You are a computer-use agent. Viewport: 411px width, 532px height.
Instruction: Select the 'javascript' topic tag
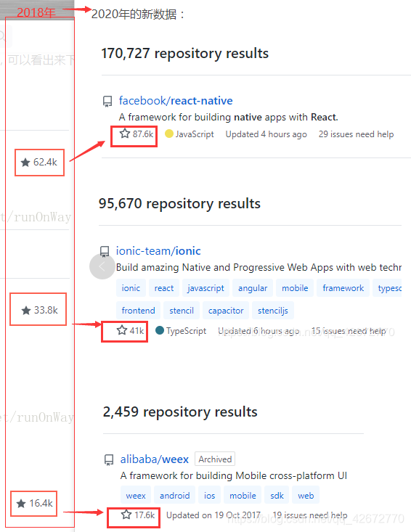coord(206,288)
